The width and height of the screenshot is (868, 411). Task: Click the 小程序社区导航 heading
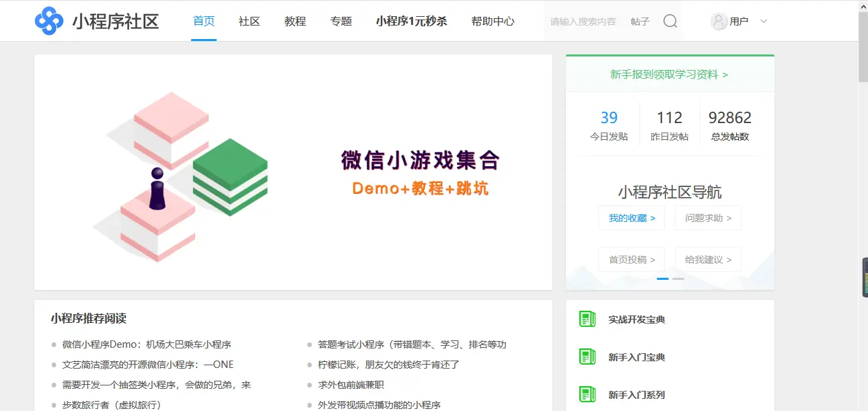(670, 192)
